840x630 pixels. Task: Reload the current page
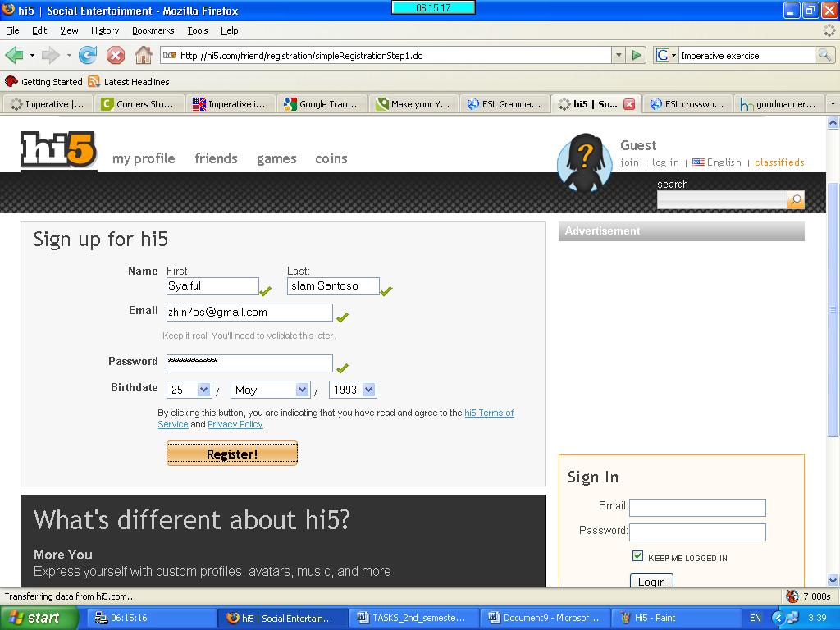coord(88,55)
